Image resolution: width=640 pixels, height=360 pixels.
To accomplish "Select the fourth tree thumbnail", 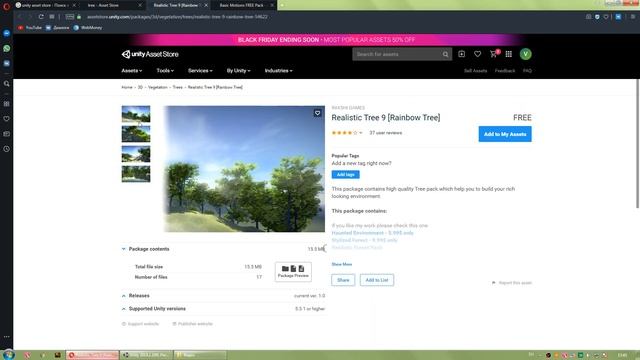I will click(136, 174).
